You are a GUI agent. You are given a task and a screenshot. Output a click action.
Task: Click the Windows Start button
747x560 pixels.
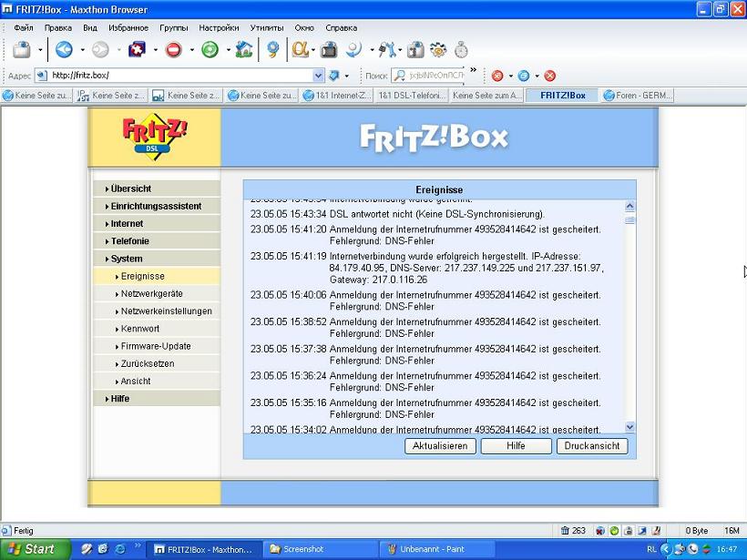pyautogui.click(x=35, y=549)
